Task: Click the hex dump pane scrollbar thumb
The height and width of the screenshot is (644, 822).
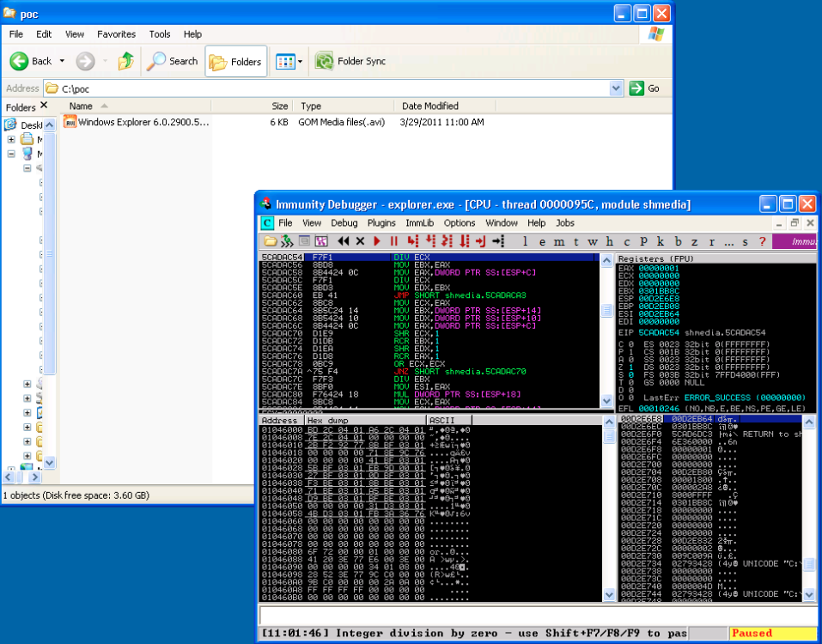Action: [609, 436]
